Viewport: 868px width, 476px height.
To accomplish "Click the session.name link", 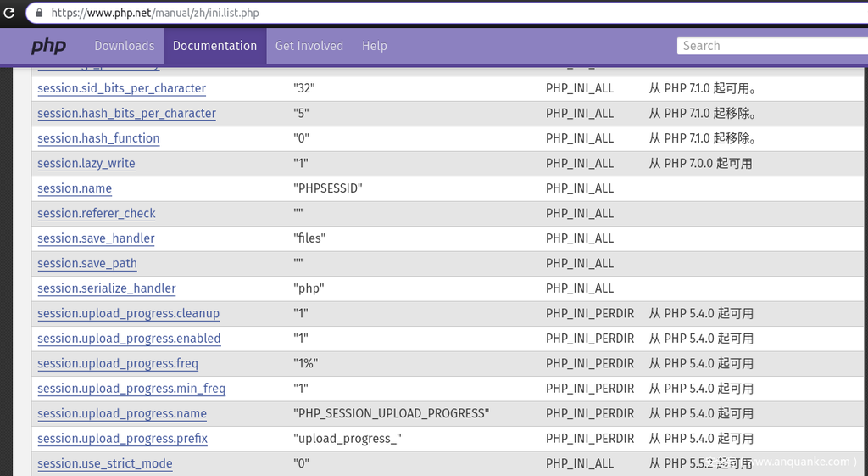I will [x=75, y=188].
